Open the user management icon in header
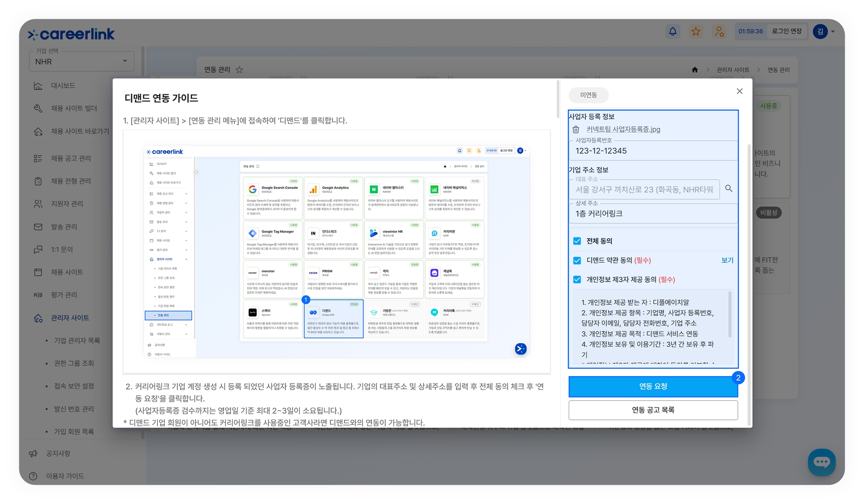The image size is (864, 504). pyautogui.click(x=719, y=31)
